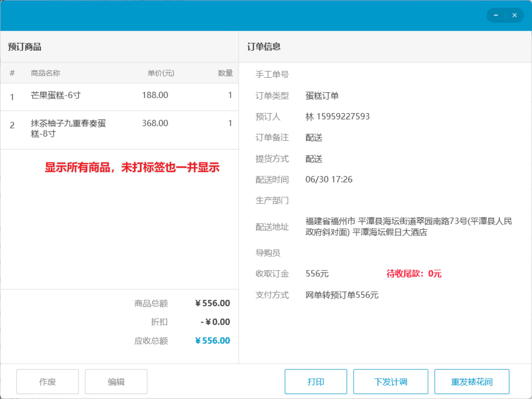Click the delivery address text

click(409, 227)
